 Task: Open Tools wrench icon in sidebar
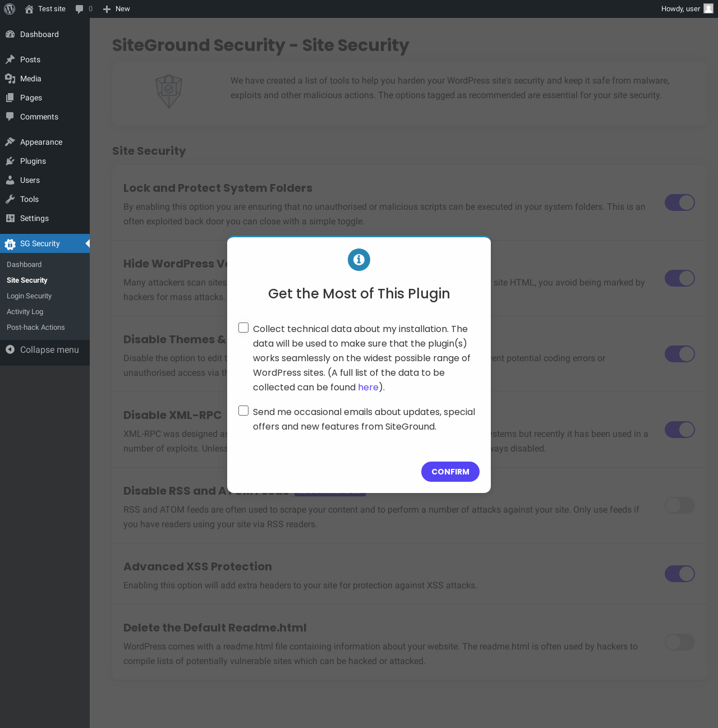coord(10,199)
